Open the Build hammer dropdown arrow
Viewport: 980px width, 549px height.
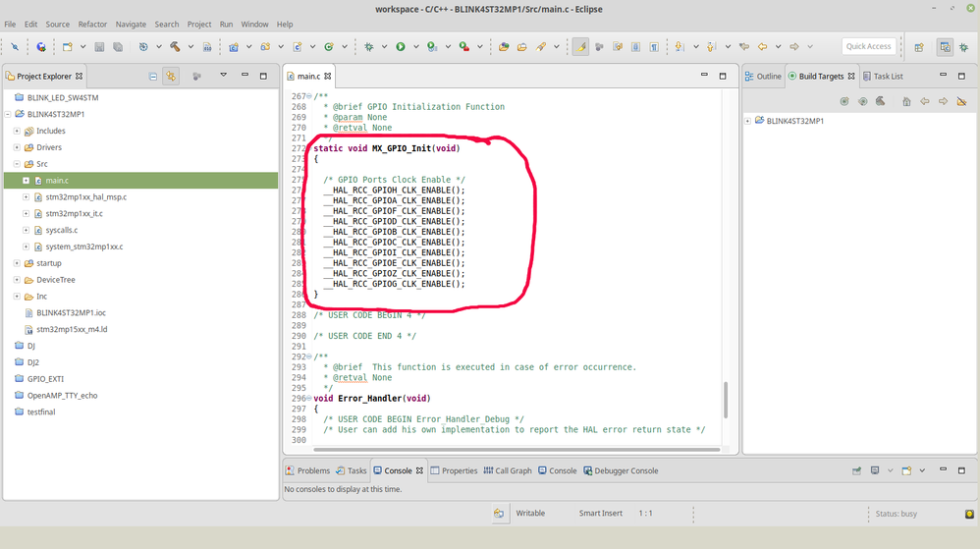pyautogui.click(x=191, y=46)
